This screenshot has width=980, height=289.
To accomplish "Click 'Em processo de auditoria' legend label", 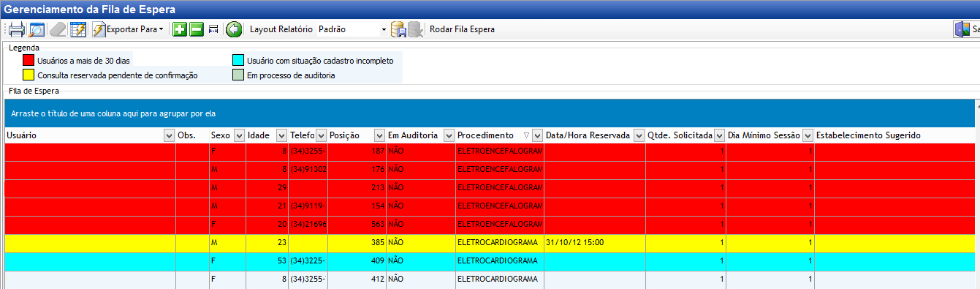I will [291, 75].
